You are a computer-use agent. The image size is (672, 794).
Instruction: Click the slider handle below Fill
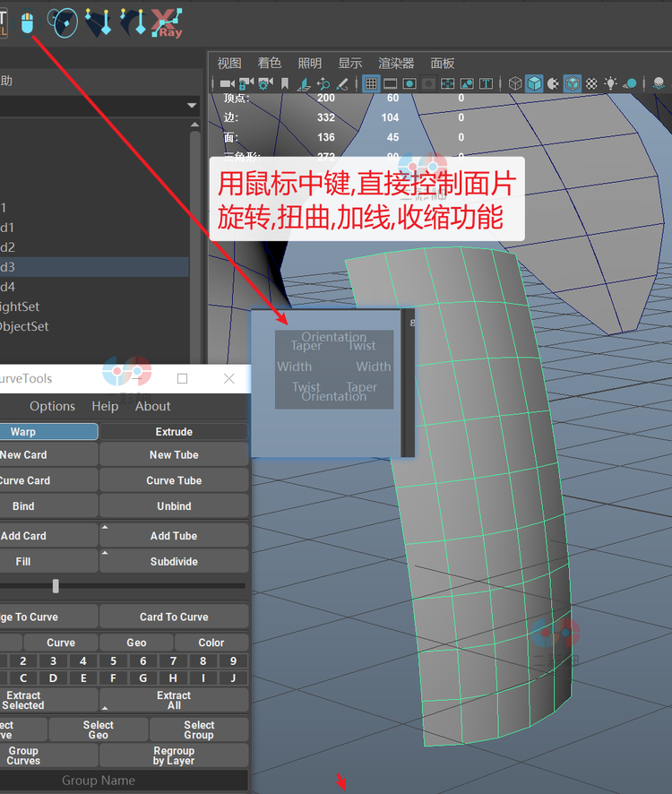point(56,586)
